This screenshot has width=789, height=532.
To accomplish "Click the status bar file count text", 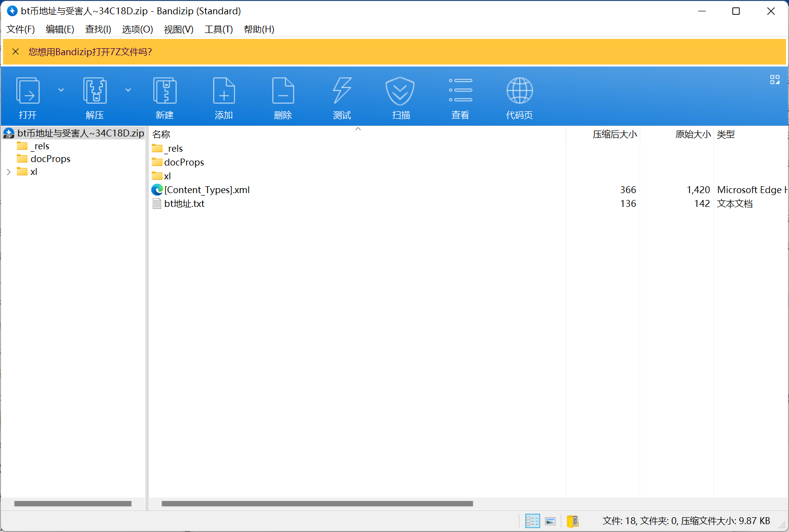I will (686, 521).
